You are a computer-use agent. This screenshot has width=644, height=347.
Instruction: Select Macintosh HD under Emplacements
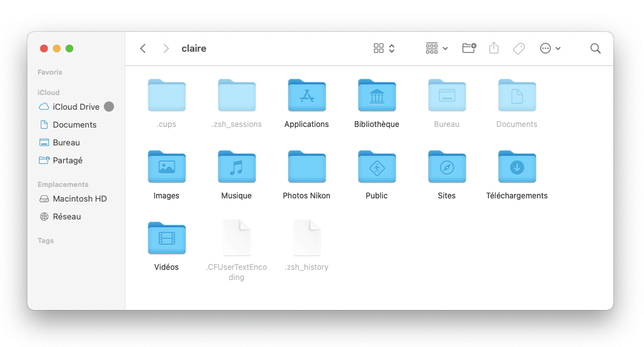tap(79, 198)
